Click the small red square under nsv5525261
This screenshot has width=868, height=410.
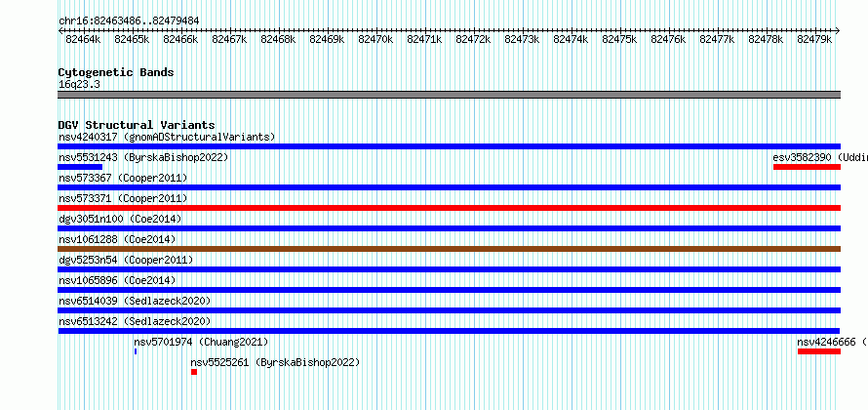click(x=194, y=372)
